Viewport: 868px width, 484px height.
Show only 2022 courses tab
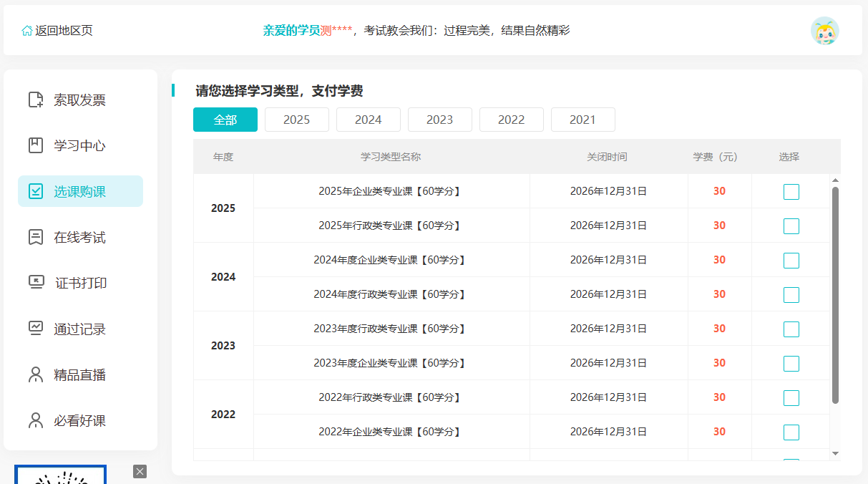pyautogui.click(x=512, y=120)
